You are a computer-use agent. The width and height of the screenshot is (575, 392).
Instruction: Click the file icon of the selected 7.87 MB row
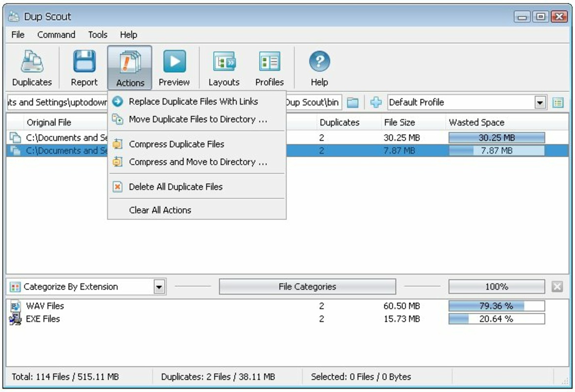[x=15, y=150]
